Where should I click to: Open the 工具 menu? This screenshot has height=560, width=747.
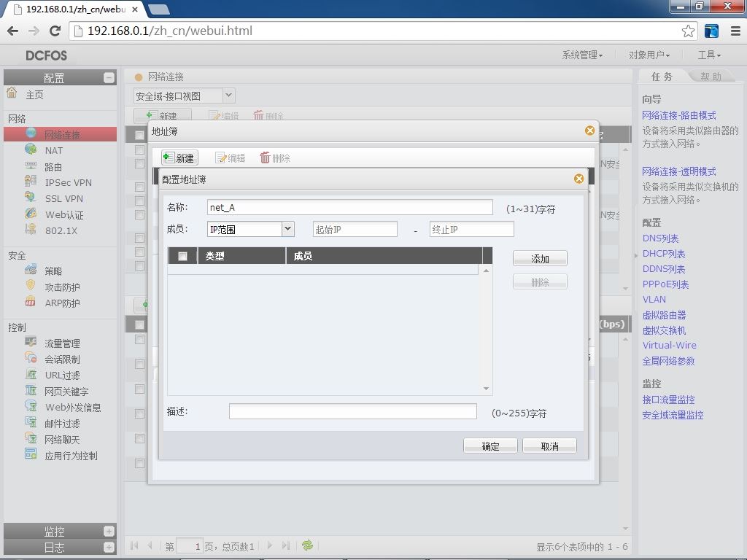709,55
